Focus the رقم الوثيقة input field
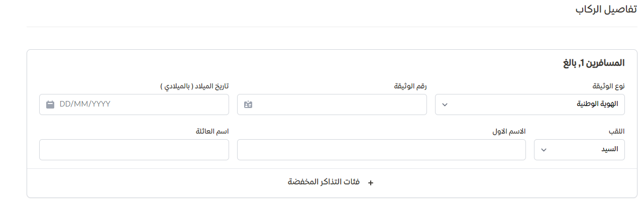Viewport: 644px width, 206px height. coord(337,105)
